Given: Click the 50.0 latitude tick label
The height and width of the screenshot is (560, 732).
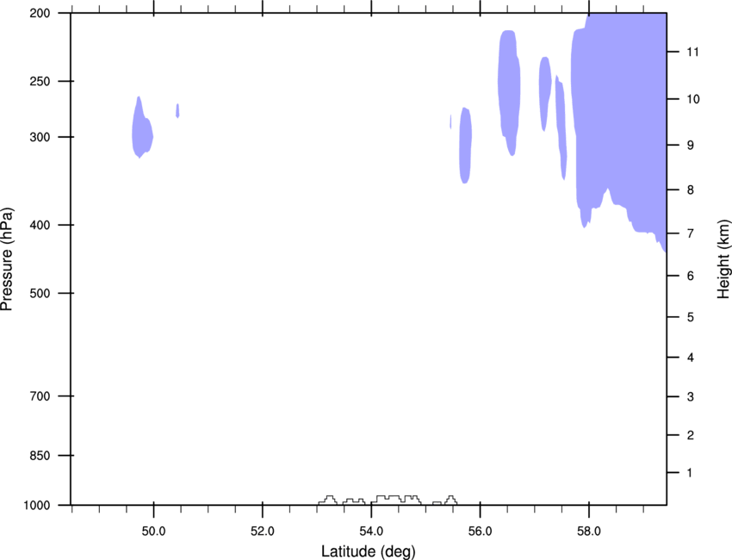Looking at the screenshot, I should (153, 532).
